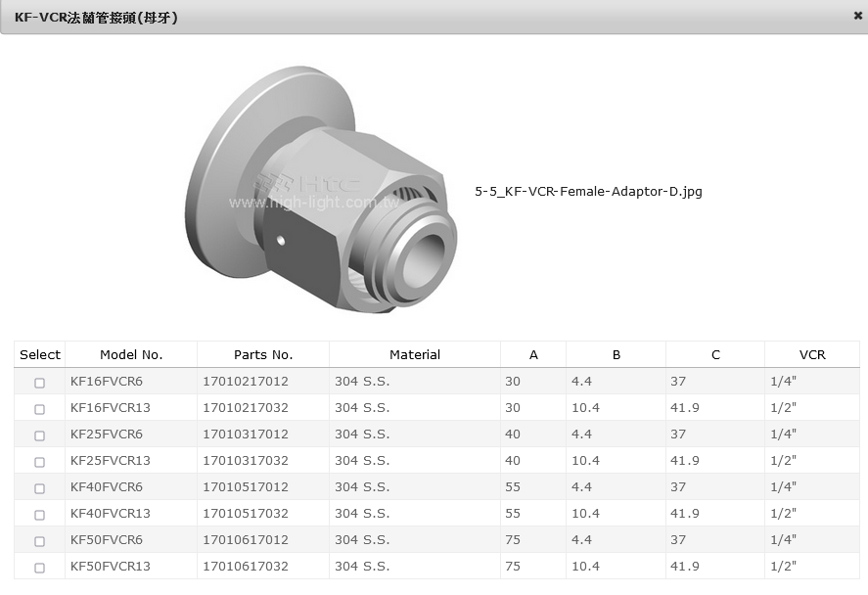The height and width of the screenshot is (595, 868).
Task: Click the Material column header
Action: [415, 355]
